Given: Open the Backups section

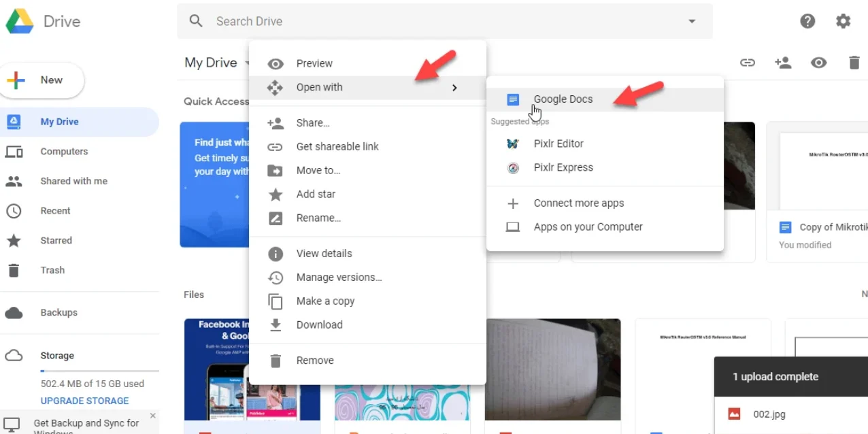Looking at the screenshot, I should (x=59, y=312).
